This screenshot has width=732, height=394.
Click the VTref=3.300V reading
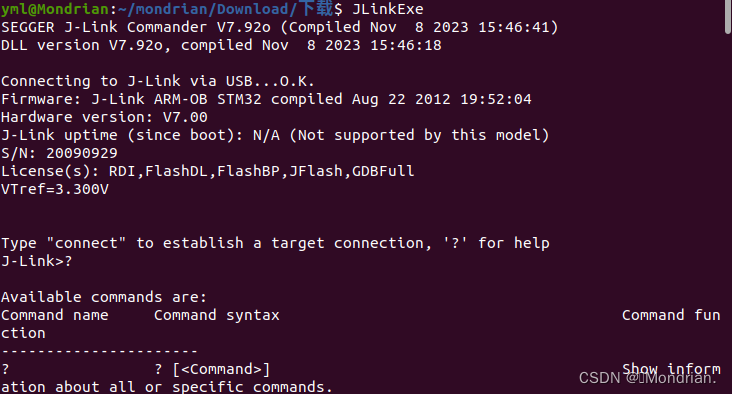point(55,189)
